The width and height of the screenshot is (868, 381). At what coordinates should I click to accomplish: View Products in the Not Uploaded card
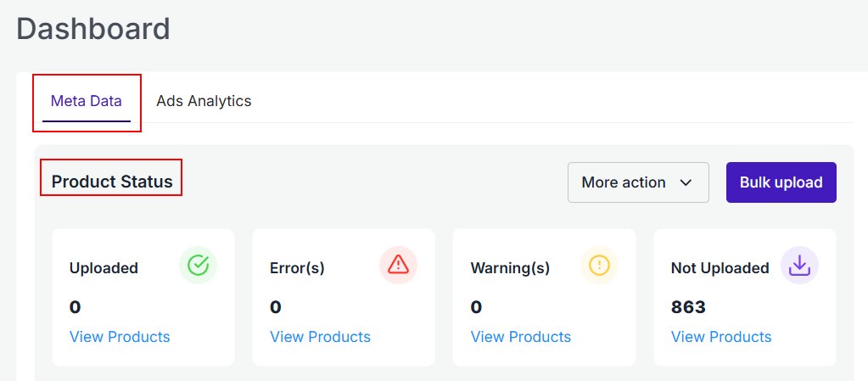pyautogui.click(x=721, y=337)
